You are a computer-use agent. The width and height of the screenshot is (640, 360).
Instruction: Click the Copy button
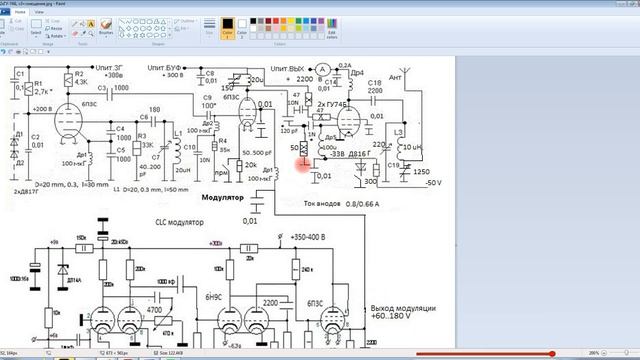pos(16,29)
